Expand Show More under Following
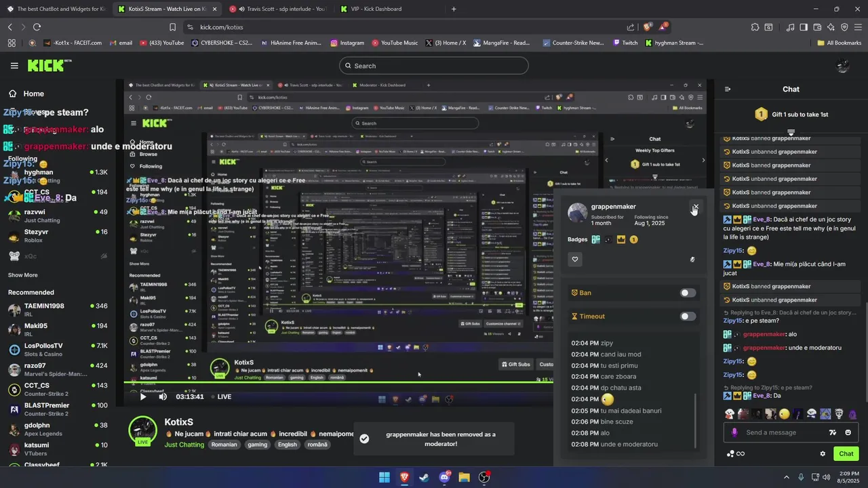This screenshot has height=488, width=868. pyautogui.click(x=23, y=275)
